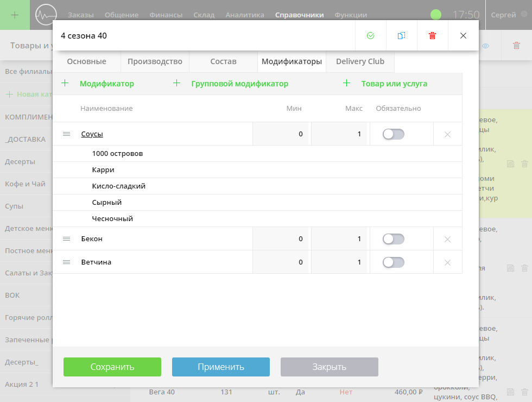Viewport: 532px width, 402px height.
Task: Remove the Бекон modifier row
Action: (x=447, y=240)
